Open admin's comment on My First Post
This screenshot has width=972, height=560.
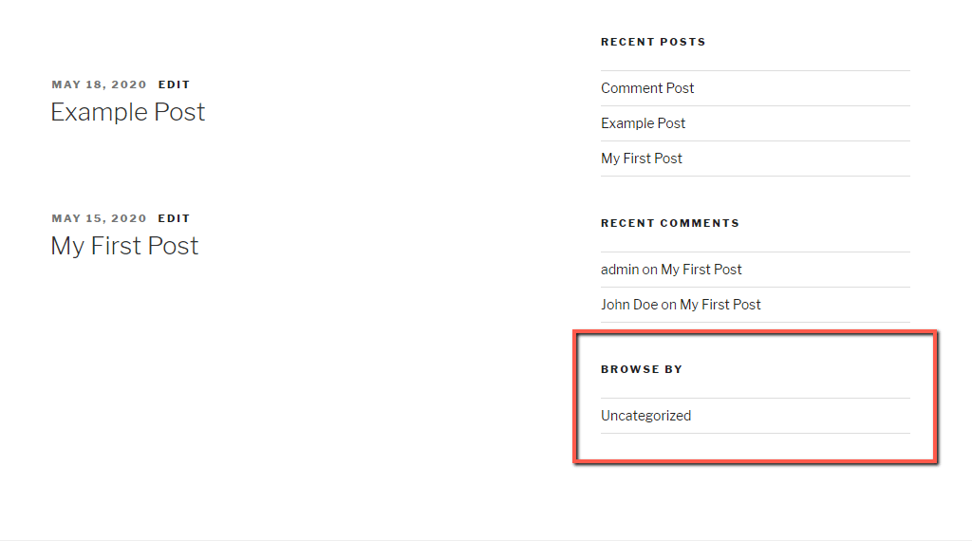701,269
